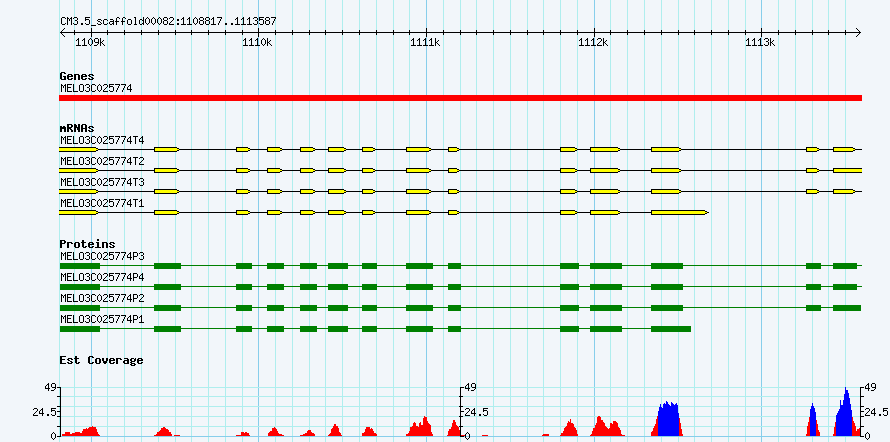This screenshot has width=890, height=442.
Task: Click the Proteins track heading
Action: [87, 244]
